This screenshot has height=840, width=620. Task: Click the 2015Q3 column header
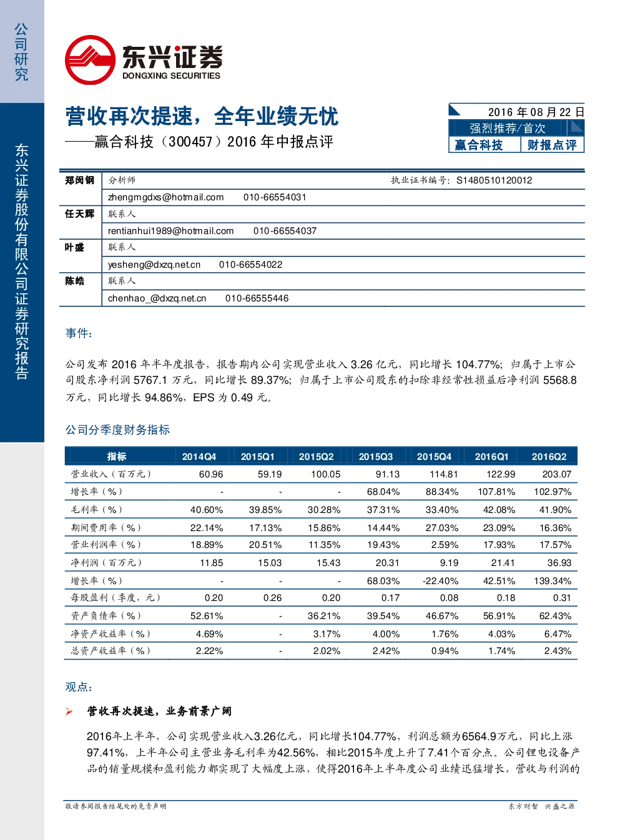[376, 457]
